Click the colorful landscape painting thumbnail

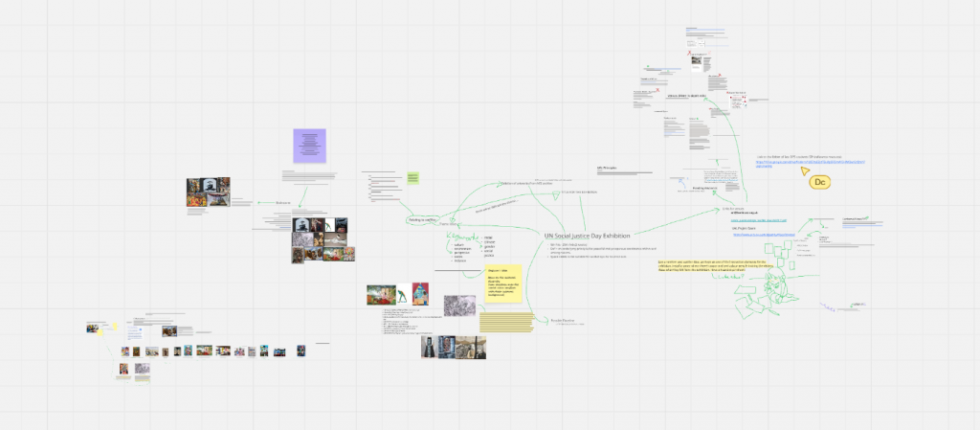(381, 295)
